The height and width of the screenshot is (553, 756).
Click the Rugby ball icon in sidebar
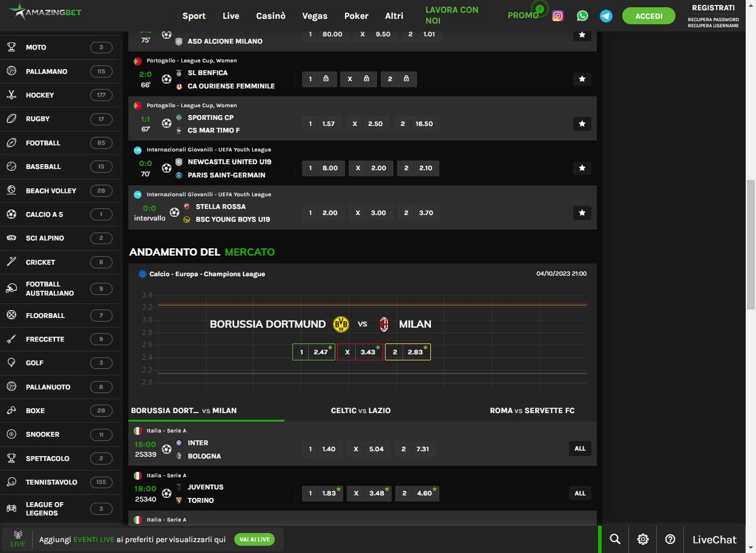pyautogui.click(x=12, y=119)
